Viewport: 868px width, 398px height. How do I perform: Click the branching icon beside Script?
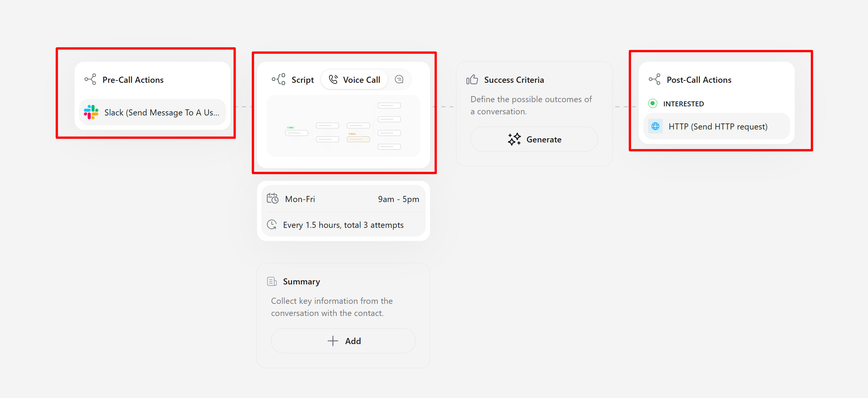(x=279, y=79)
